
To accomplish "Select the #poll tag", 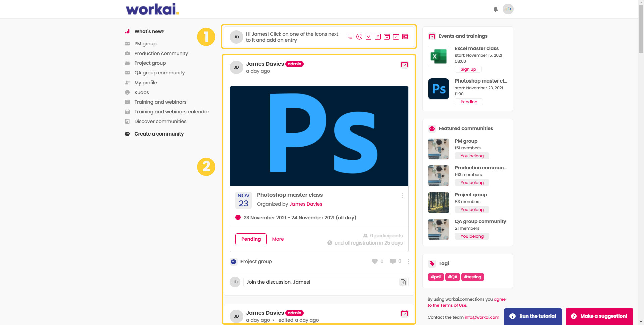I will pyautogui.click(x=436, y=277).
